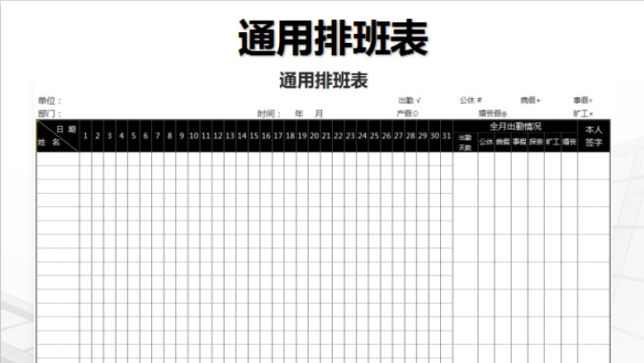Select date column header 10
Image resolution: width=644 pixels, height=363 pixels.
click(x=194, y=136)
